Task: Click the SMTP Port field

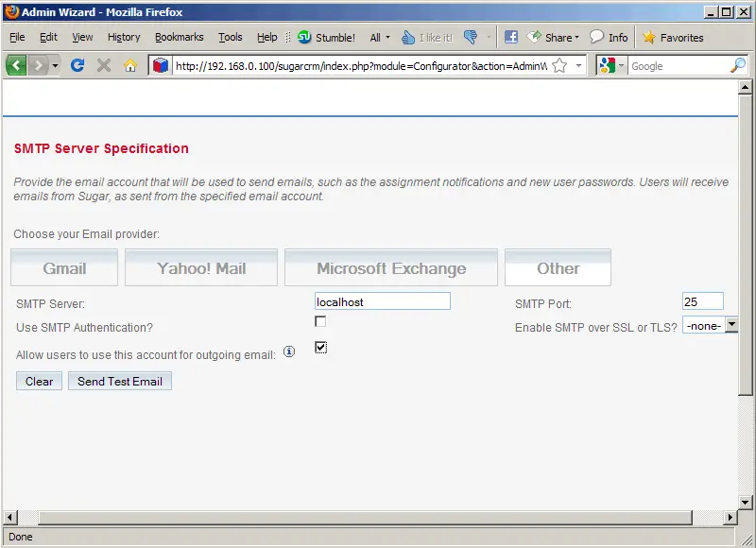Action: tap(702, 301)
